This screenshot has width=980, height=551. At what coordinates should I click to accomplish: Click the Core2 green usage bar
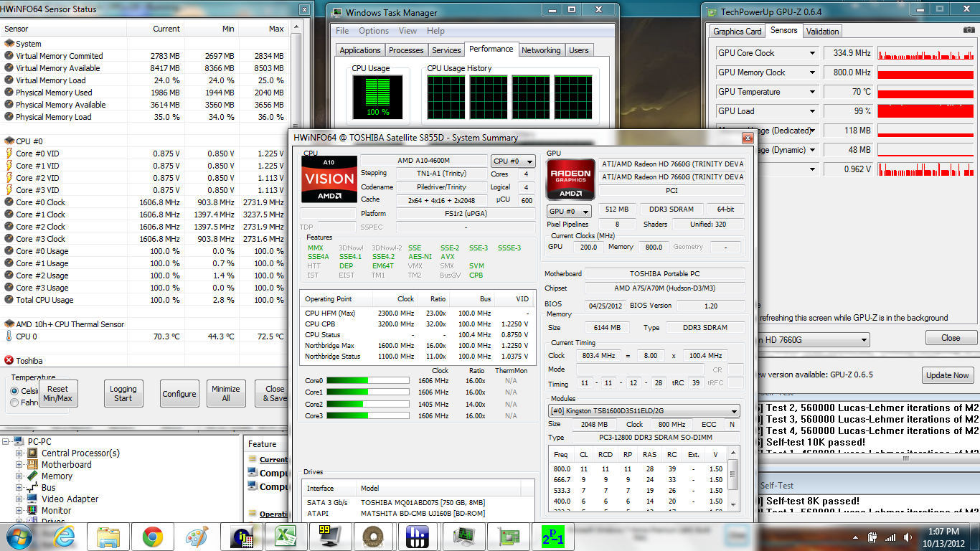coord(368,404)
